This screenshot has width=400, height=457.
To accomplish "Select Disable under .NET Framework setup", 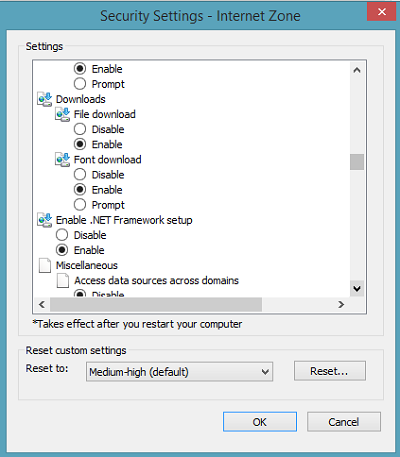I will click(x=62, y=235).
